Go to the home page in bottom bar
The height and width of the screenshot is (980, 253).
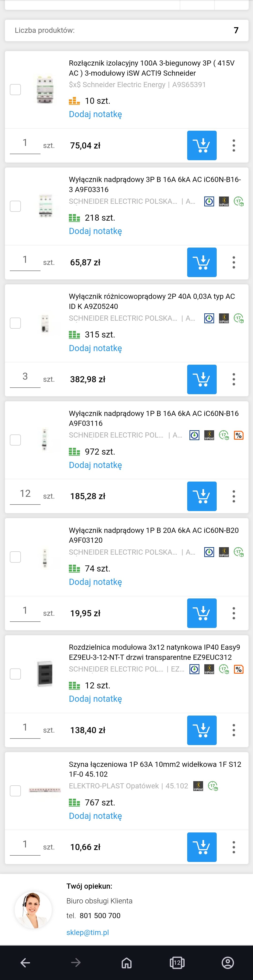pyautogui.click(x=126, y=962)
